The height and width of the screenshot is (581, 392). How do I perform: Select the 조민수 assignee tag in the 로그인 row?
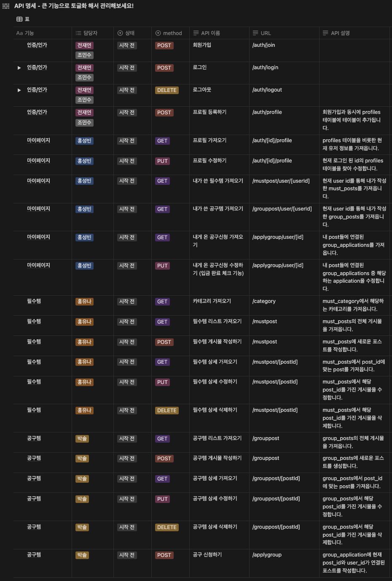coord(84,78)
